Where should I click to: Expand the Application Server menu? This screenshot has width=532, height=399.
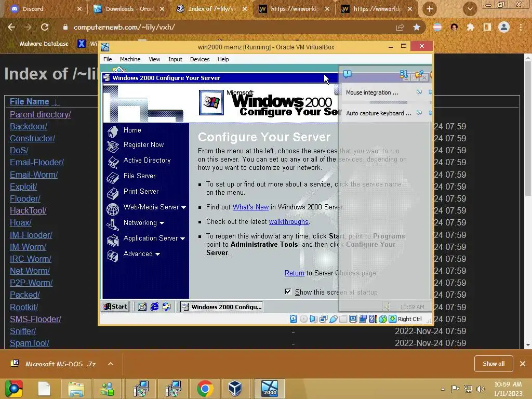click(154, 238)
